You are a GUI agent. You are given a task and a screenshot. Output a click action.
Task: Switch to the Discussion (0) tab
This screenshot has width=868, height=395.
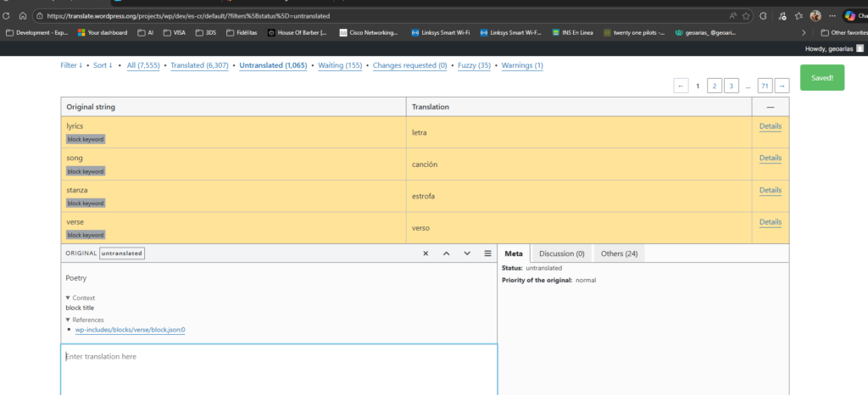click(561, 253)
